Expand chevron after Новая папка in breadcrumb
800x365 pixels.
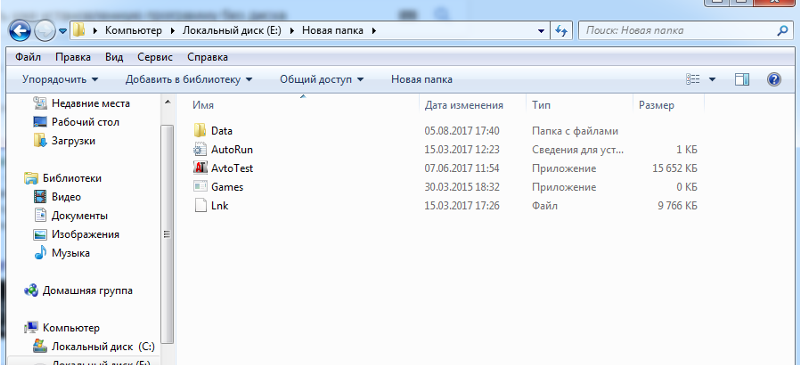[x=374, y=31]
